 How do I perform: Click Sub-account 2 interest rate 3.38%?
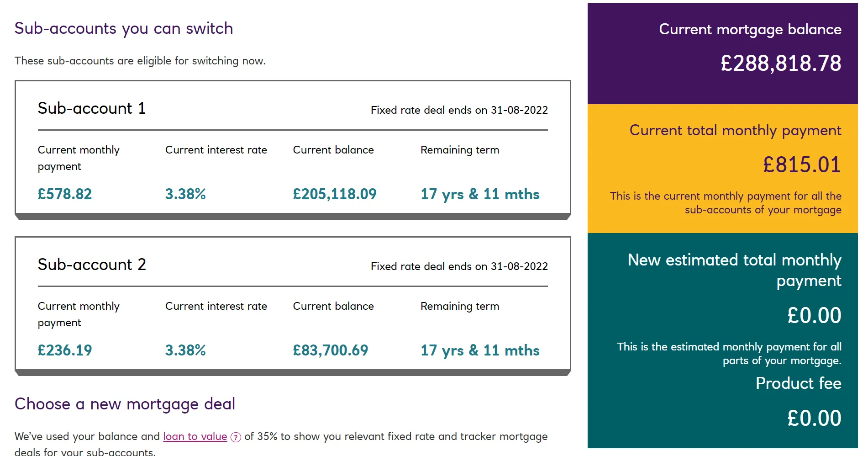(185, 350)
